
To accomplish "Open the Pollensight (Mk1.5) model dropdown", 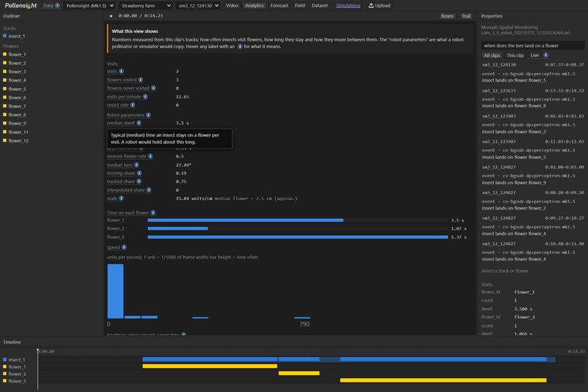I will [90, 6].
